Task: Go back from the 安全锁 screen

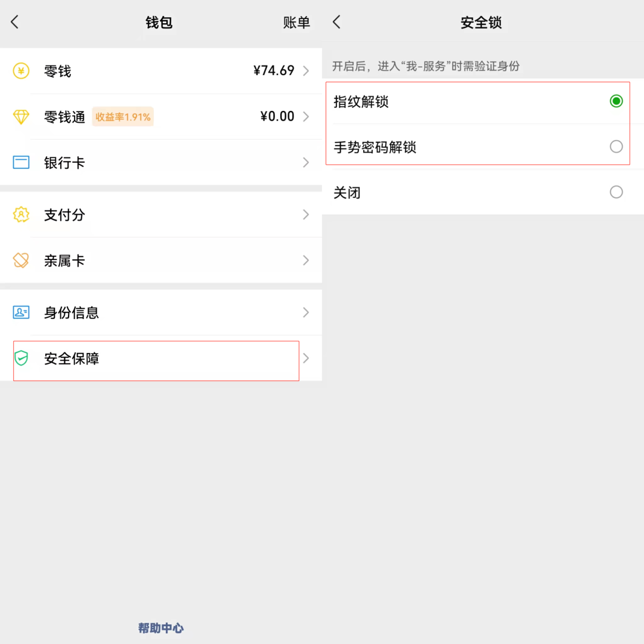Action: pos(337,22)
